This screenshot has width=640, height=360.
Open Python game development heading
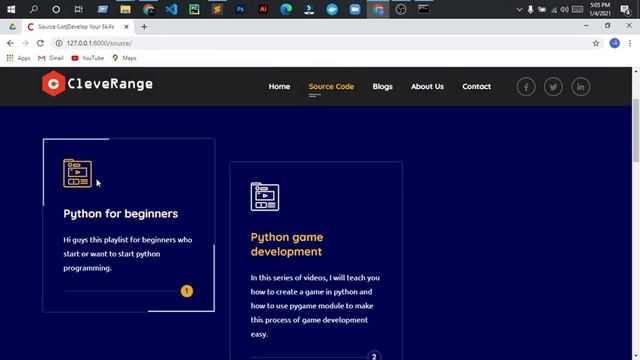[x=287, y=244]
